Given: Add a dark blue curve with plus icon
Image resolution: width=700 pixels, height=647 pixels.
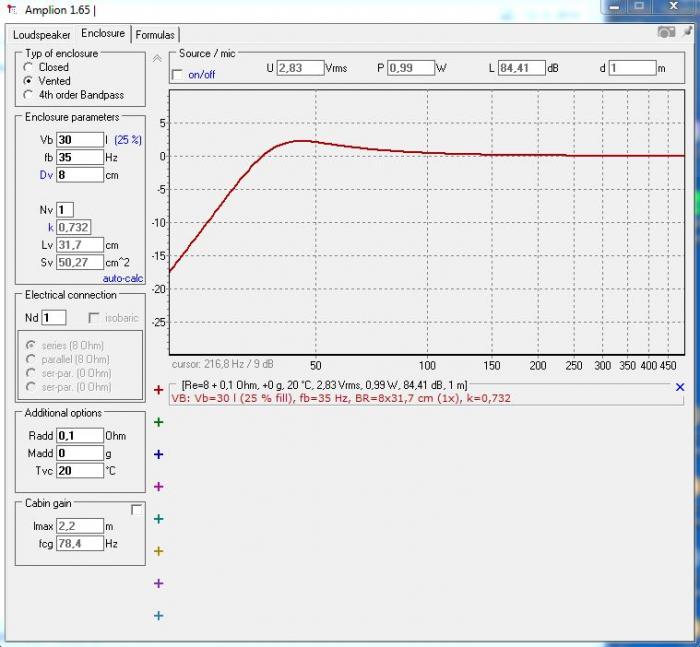Looking at the screenshot, I should [158, 455].
